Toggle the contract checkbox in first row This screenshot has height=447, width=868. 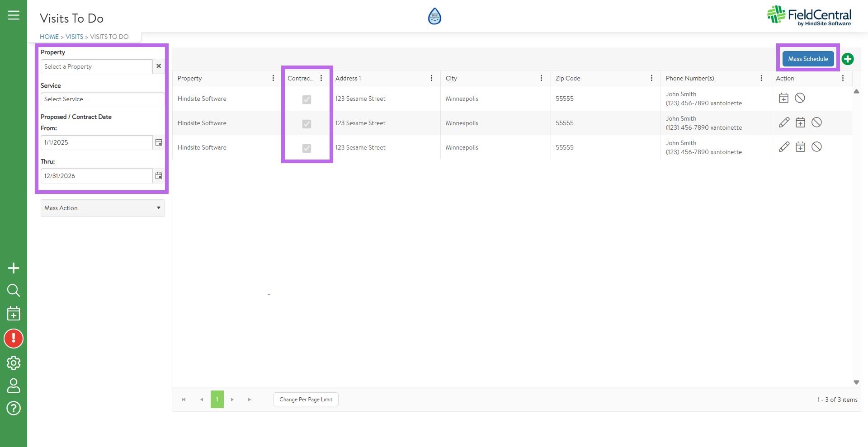click(x=307, y=99)
